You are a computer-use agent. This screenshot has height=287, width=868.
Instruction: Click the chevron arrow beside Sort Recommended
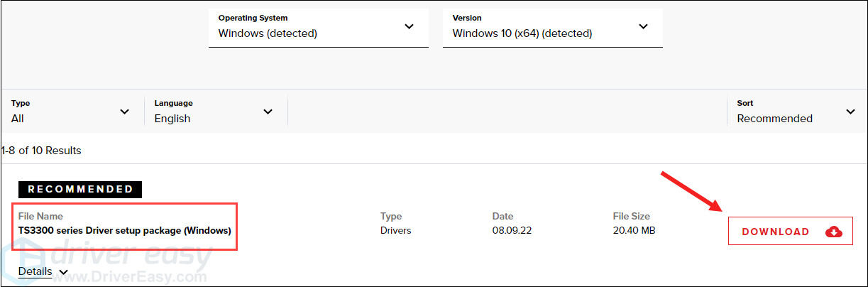[x=851, y=112]
